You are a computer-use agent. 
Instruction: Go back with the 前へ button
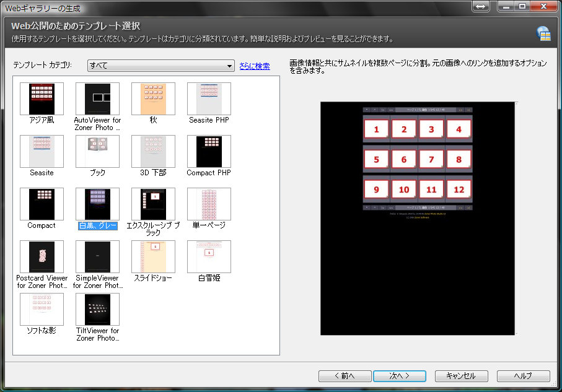pos(345,376)
